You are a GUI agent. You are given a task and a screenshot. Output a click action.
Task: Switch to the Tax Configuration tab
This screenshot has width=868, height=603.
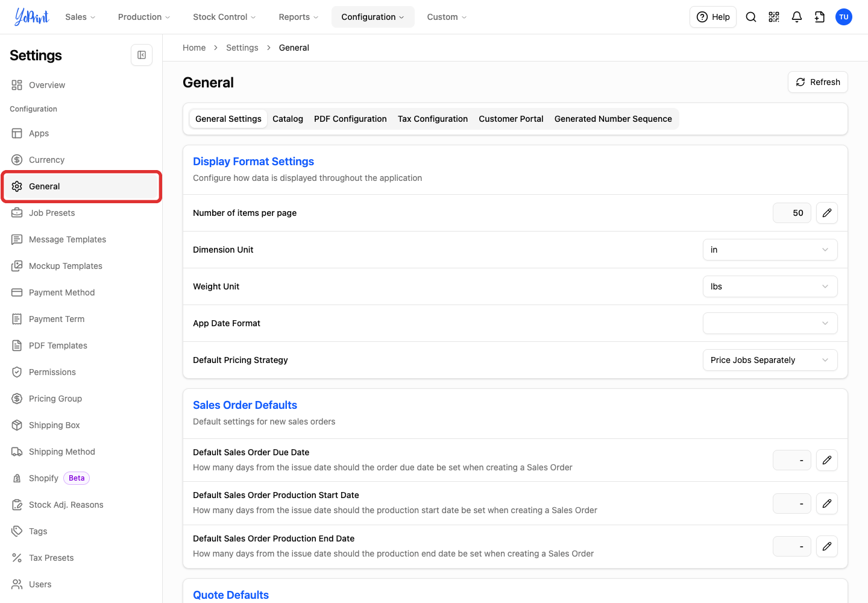point(433,119)
